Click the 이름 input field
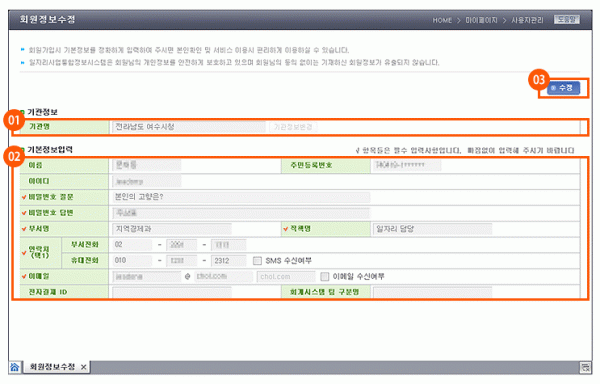Image resolution: width=600 pixels, height=384 pixels. (147, 165)
